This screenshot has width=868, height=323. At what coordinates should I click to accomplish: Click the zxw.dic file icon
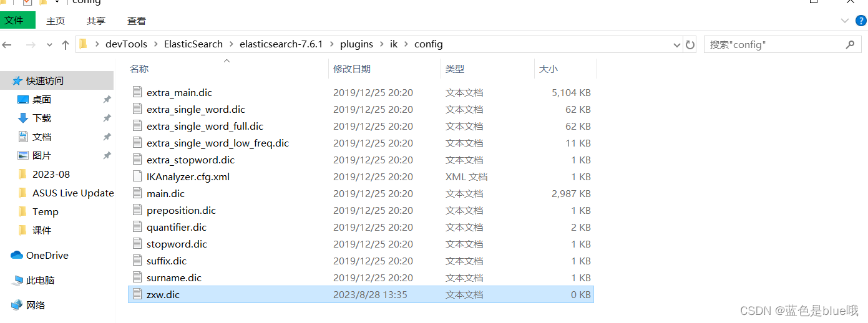pos(138,294)
